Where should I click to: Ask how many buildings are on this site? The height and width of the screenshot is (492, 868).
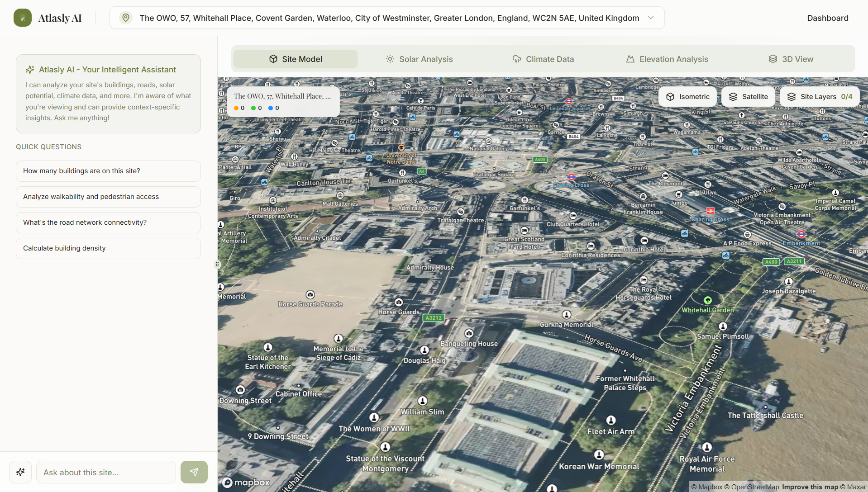pyautogui.click(x=108, y=171)
